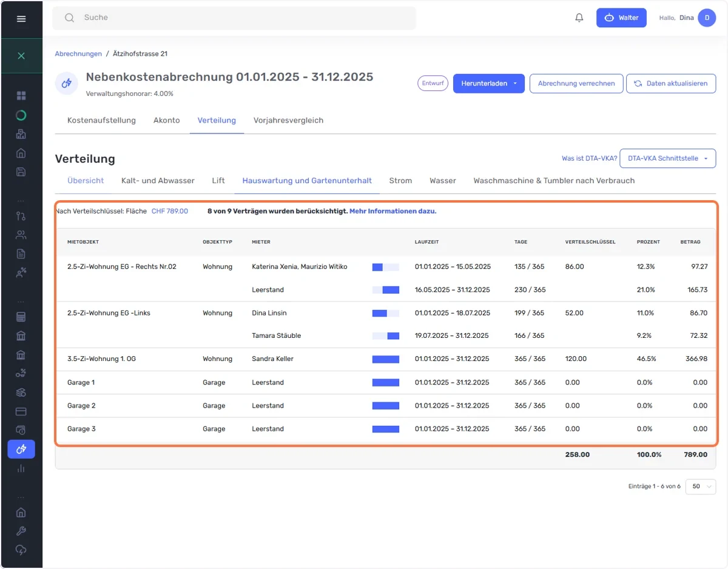Open the cloud lightning icon in the sidebar
The image size is (728, 569).
pos(21,550)
